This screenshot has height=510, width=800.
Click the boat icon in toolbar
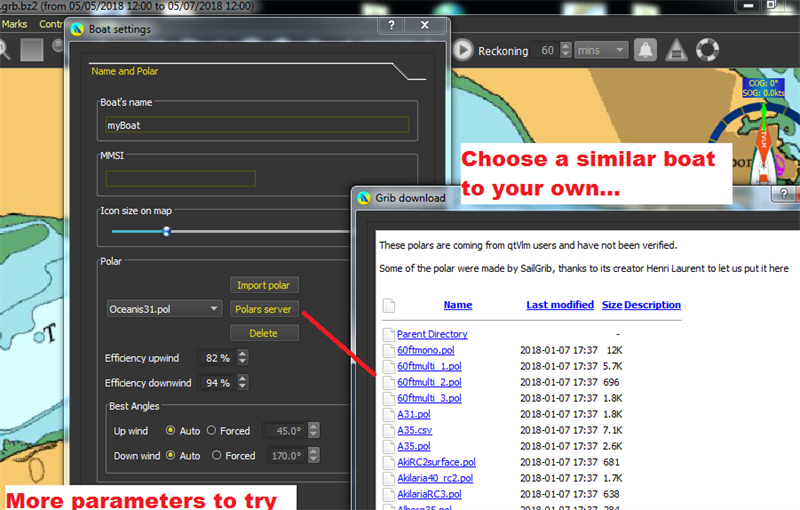[677, 50]
